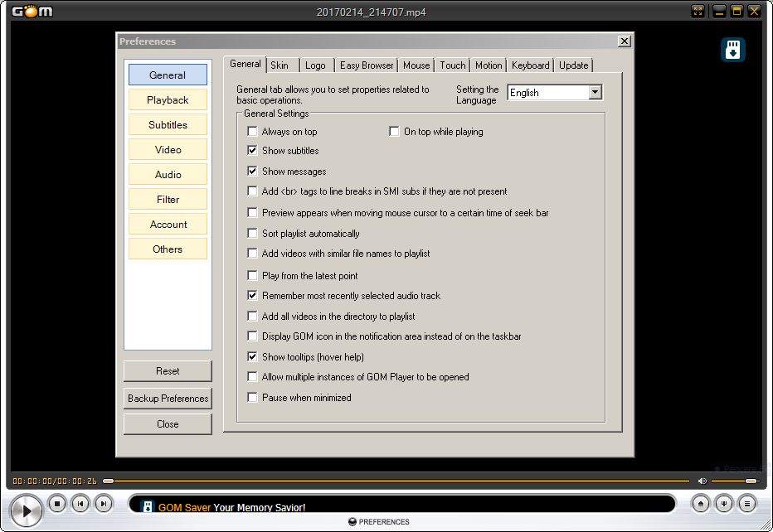
Task: Open the Keyboard tab
Action: coord(530,65)
